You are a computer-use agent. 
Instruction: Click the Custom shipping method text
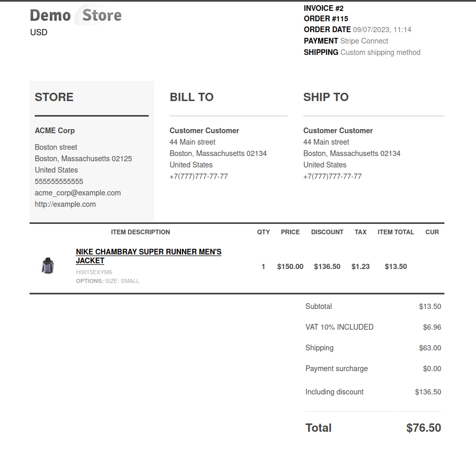(381, 52)
